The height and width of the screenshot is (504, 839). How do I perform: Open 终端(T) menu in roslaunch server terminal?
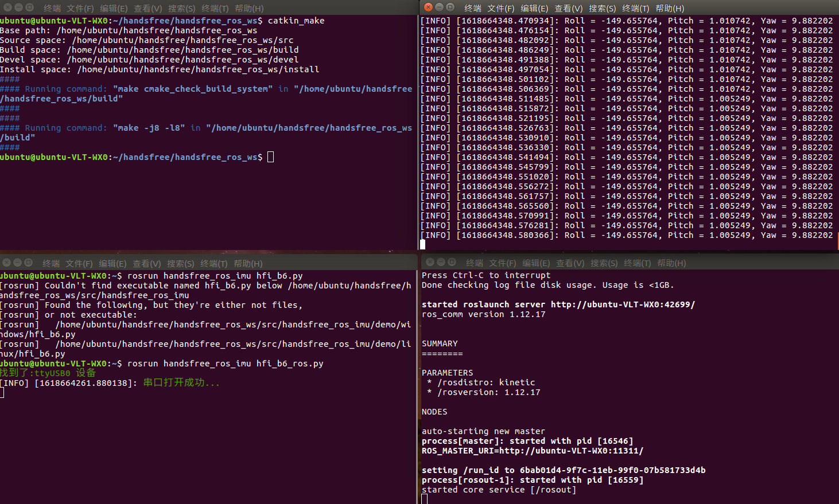(637, 263)
